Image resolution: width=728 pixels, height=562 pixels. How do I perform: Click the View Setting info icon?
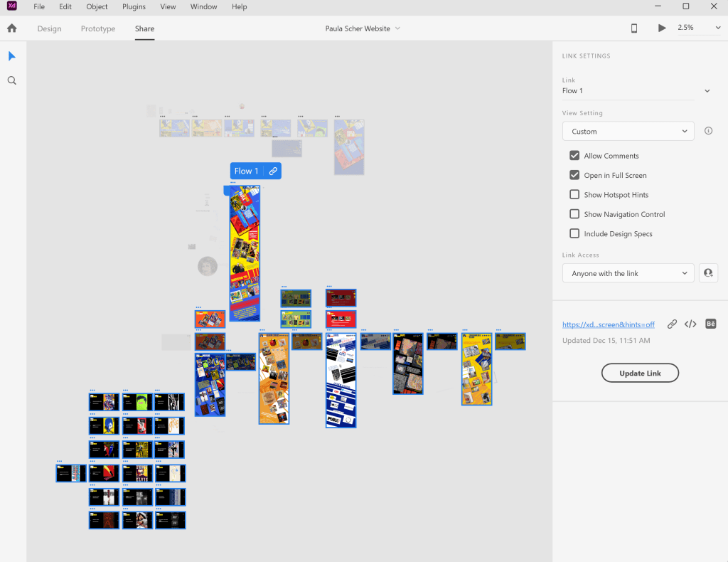click(708, 131)
